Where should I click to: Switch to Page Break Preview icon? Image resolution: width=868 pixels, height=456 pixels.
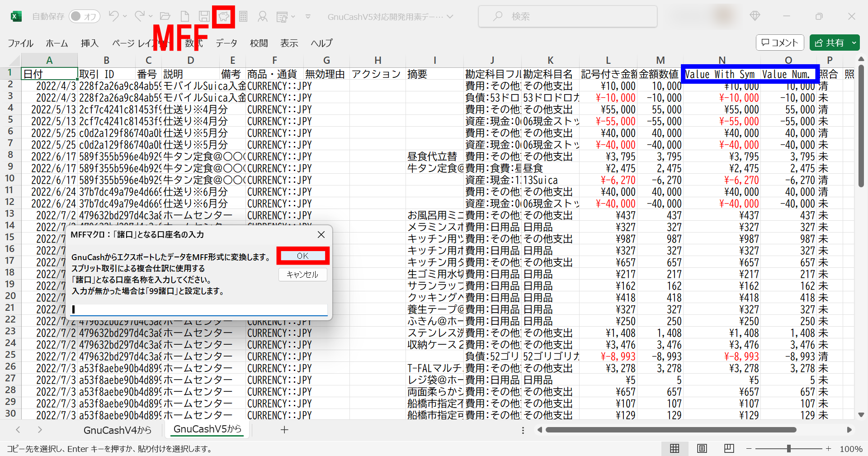tap(729, 448)
